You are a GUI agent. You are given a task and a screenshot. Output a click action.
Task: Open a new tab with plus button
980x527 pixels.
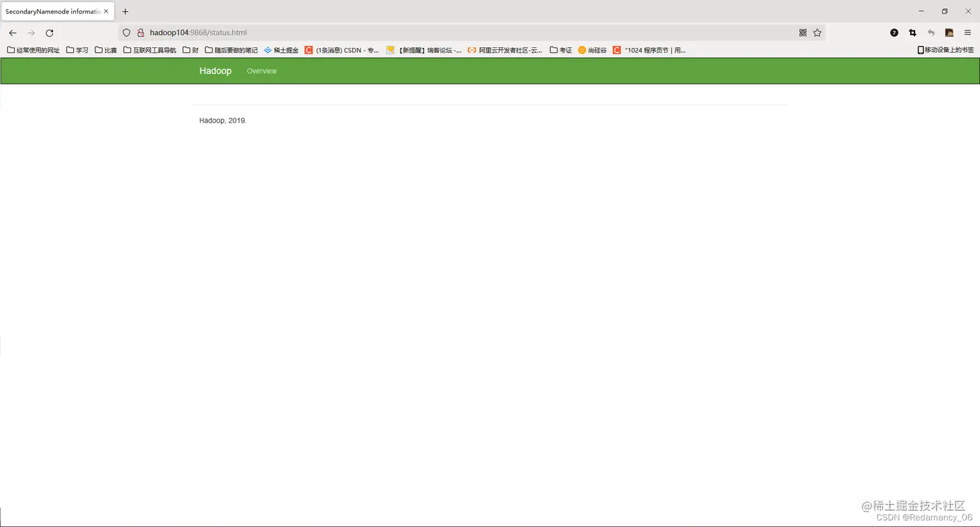pyautogui.click(x=125, y=11)
